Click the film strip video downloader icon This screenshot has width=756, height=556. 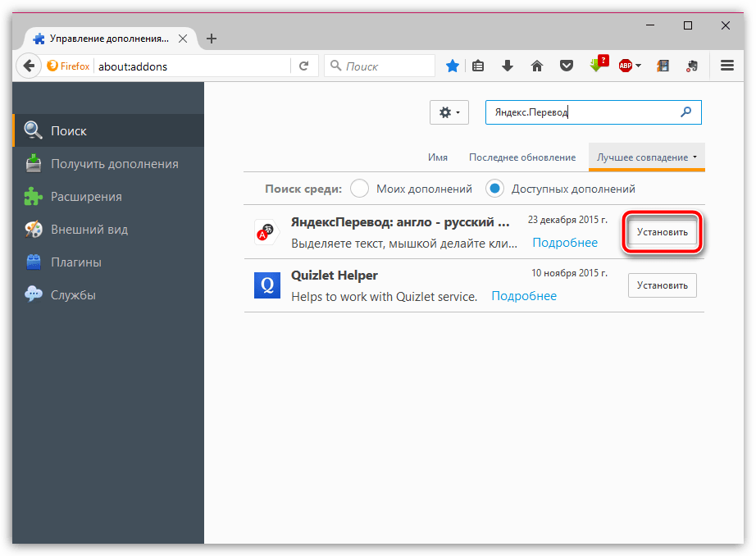click(x=663, y=66)
